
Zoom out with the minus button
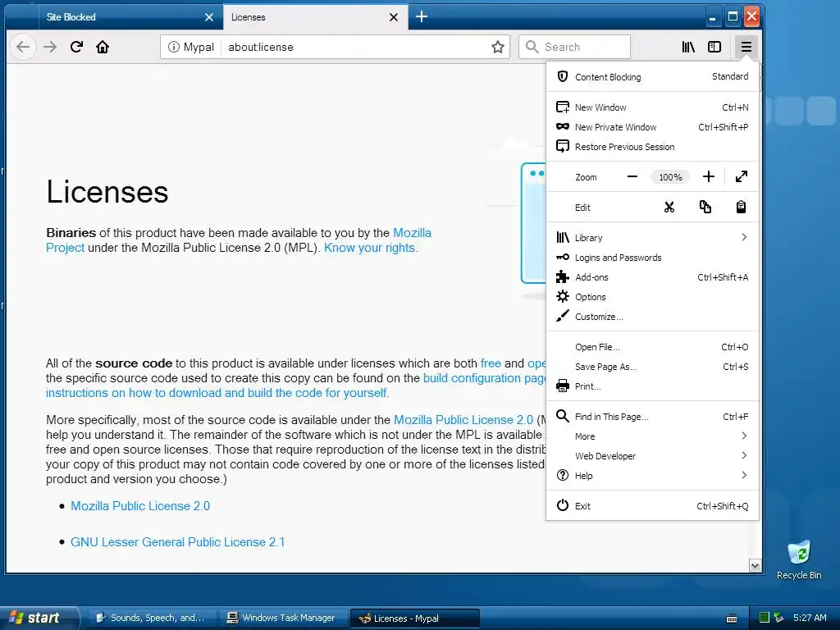[x=632, y=177]
